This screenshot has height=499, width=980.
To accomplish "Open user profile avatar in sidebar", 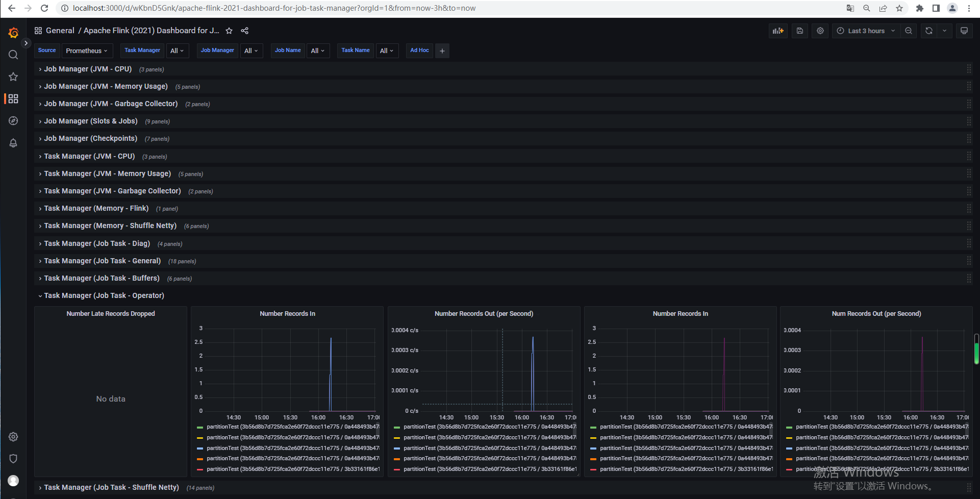I will (x=13, y=481).
